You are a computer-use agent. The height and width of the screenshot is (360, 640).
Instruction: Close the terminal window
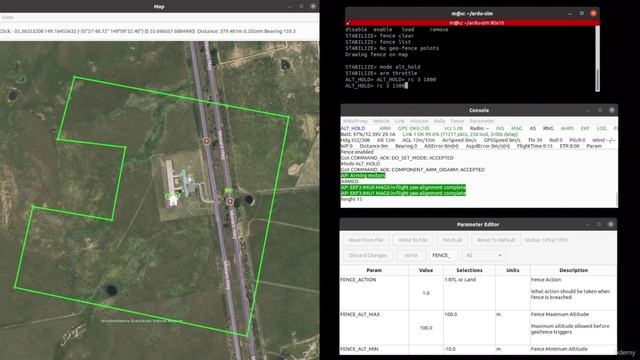[x=593, y=13]
